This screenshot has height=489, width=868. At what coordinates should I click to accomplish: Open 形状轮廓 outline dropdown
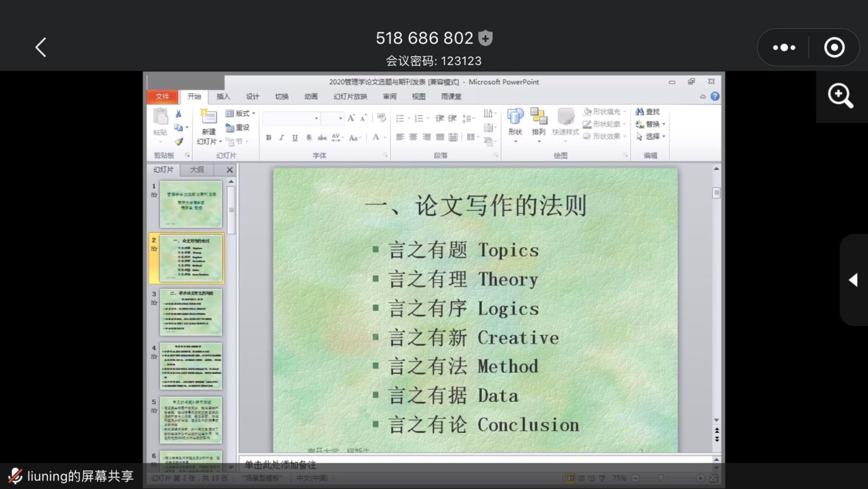[604, 124]
